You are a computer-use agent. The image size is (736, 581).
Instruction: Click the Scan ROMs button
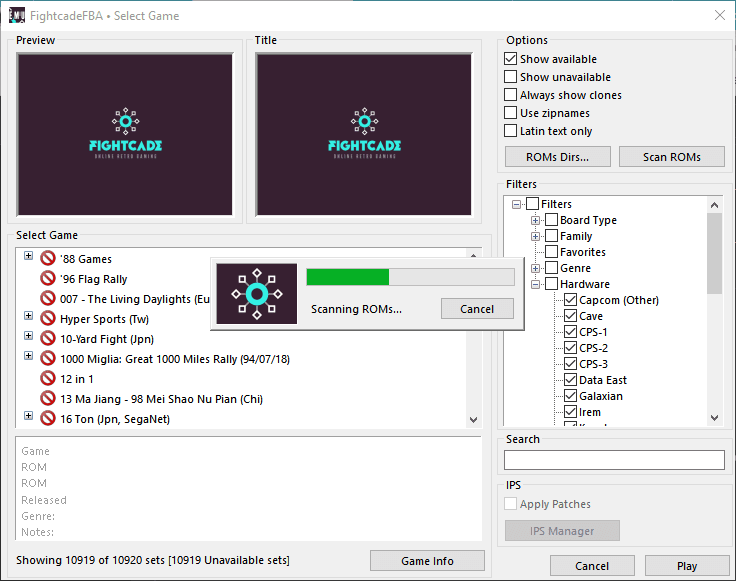[672, 157]
